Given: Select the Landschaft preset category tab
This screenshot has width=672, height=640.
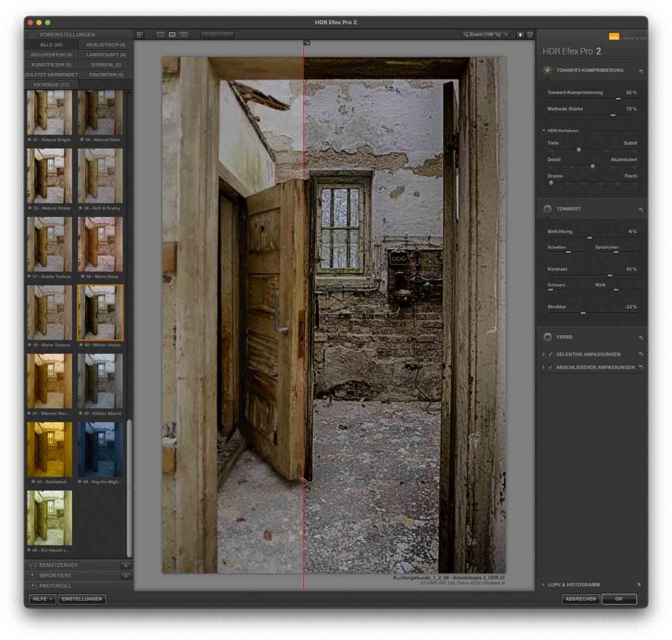Looking at the screenshot, I should (106, 54).
